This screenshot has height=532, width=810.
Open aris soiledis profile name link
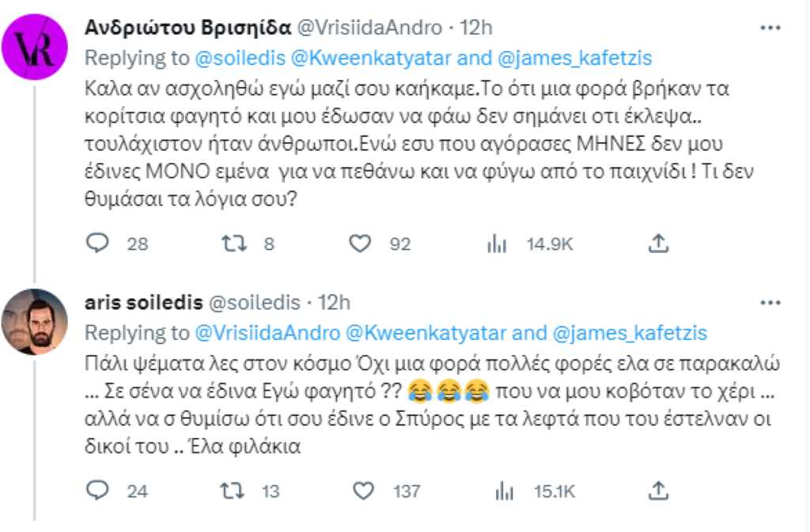coord(141,303)
